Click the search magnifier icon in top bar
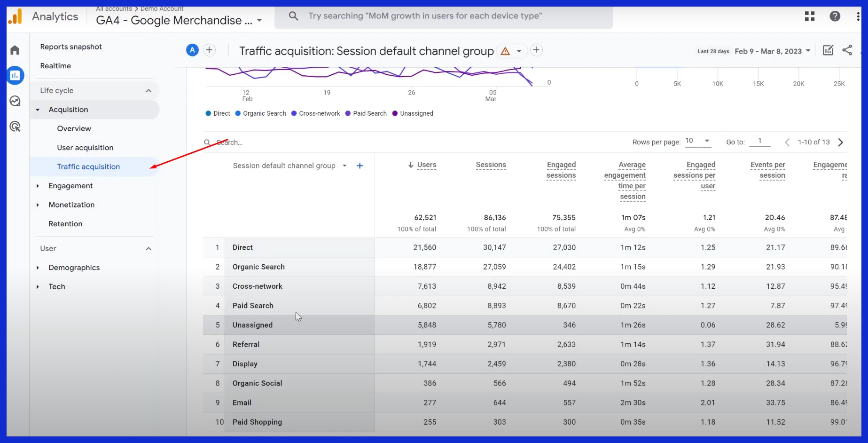This screenshot has height=443, width=868. (293, 16)
